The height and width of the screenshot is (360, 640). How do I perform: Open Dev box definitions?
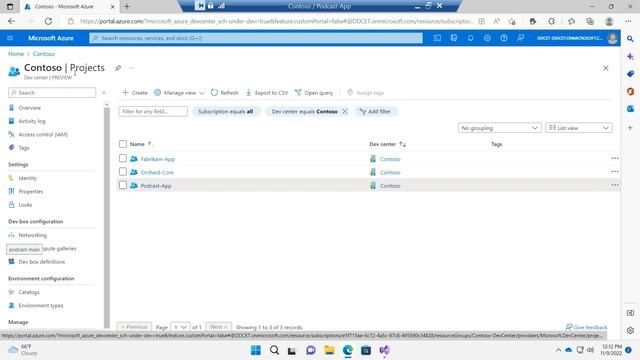coord(42,262)
